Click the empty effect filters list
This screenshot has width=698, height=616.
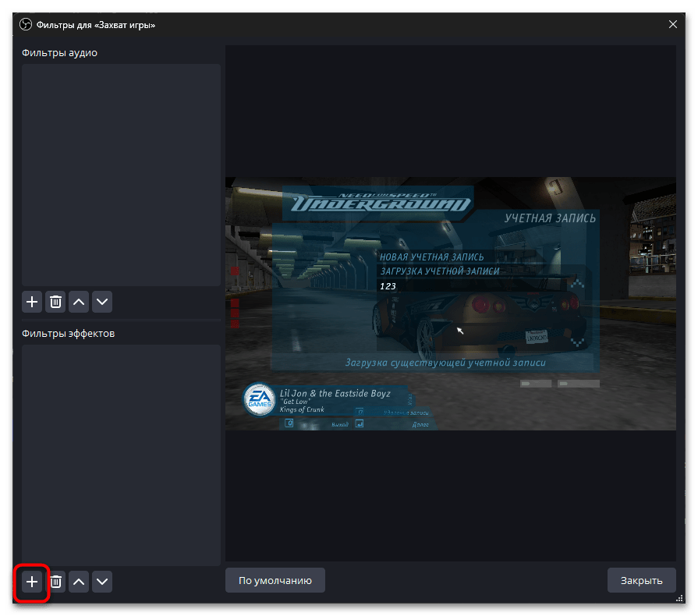coord(121,455)
